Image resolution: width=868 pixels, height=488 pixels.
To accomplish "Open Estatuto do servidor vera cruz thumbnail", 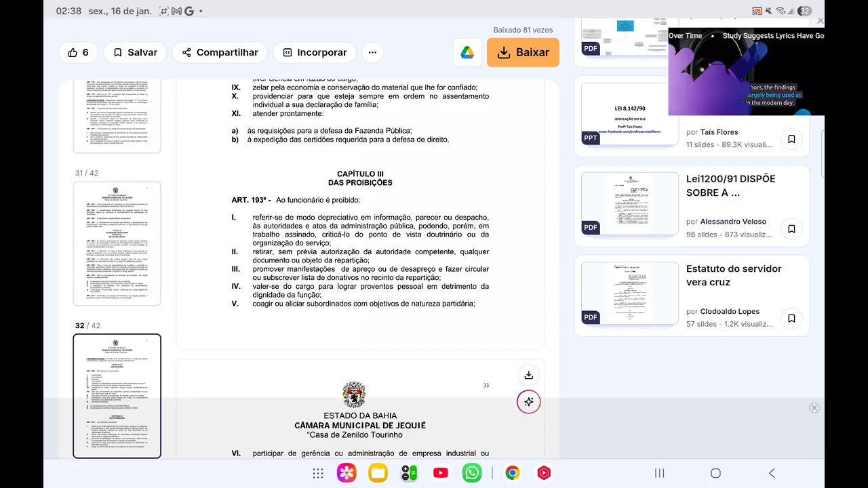I will [x=630, y=293].
